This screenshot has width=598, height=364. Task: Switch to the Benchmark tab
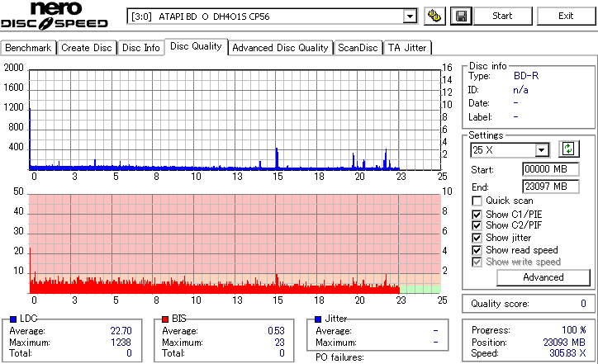tap(28, 48)
